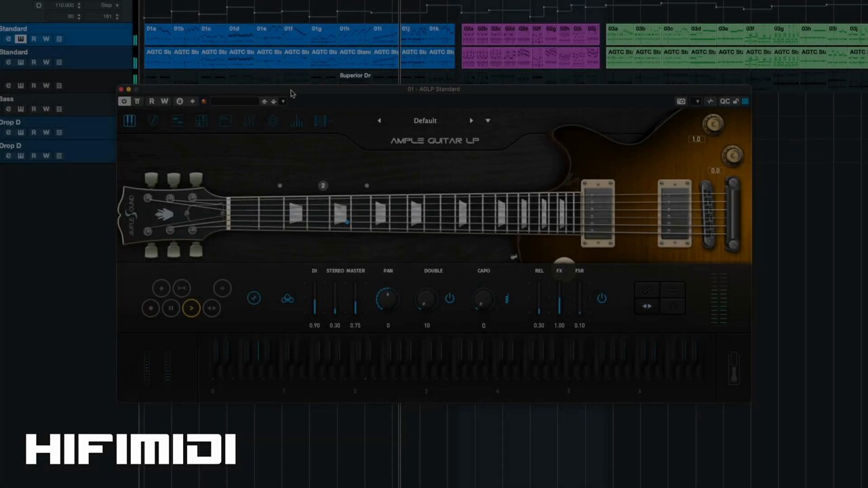Enable Read automation on the Bass track

point(33,108)
